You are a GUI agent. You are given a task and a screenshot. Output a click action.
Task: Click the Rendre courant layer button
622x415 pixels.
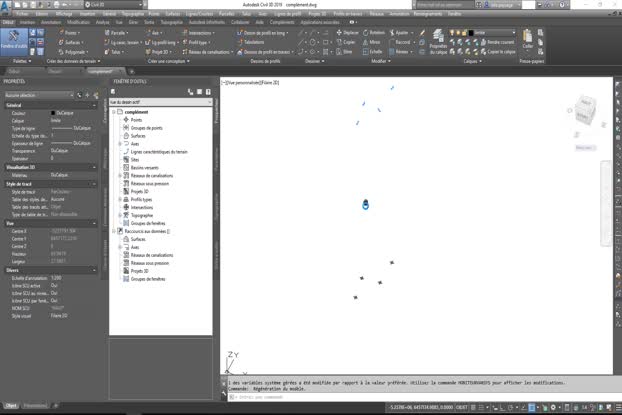[497, 42]
